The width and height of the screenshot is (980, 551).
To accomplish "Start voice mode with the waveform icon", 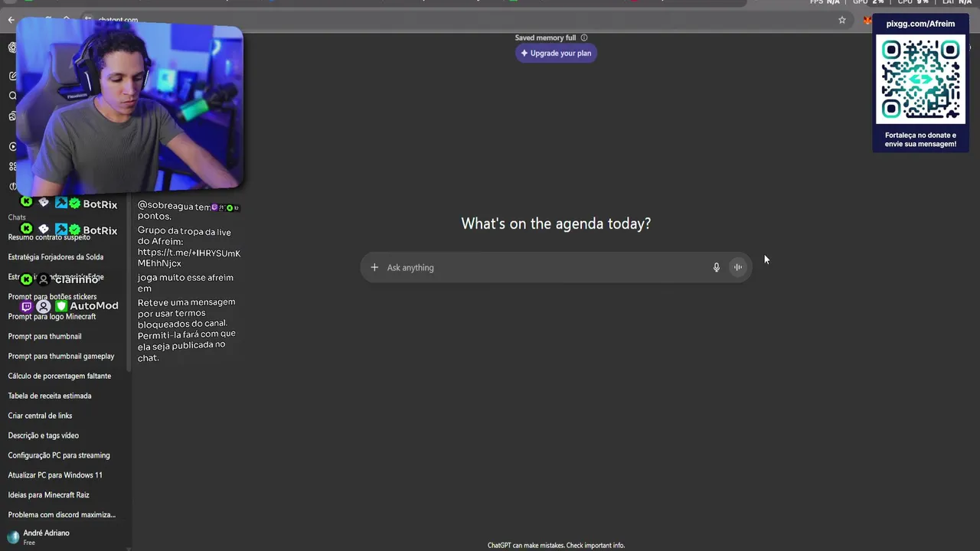I will (738, 267).
